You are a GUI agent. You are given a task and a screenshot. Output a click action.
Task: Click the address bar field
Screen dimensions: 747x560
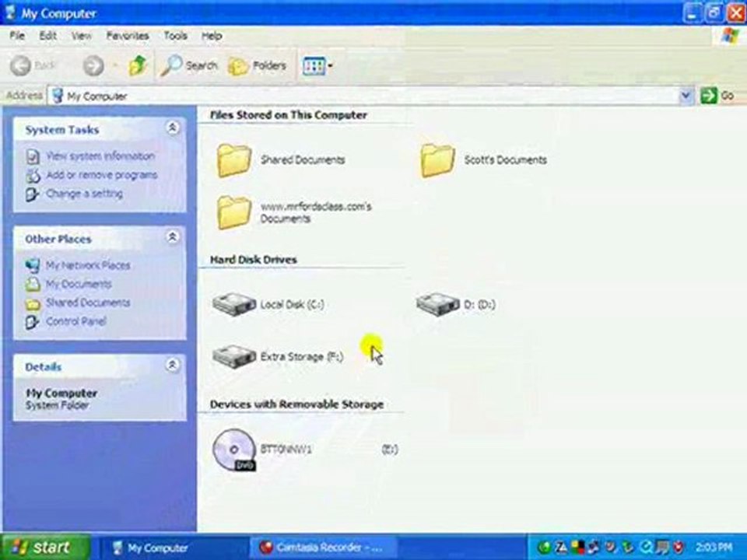pyautogui.click(x=364, y=96)
